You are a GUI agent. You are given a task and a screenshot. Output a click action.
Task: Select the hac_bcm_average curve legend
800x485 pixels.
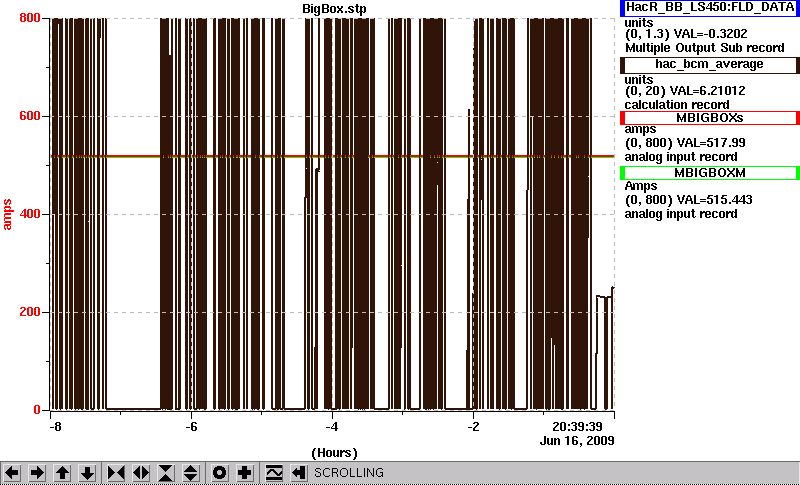coord(710,65)
